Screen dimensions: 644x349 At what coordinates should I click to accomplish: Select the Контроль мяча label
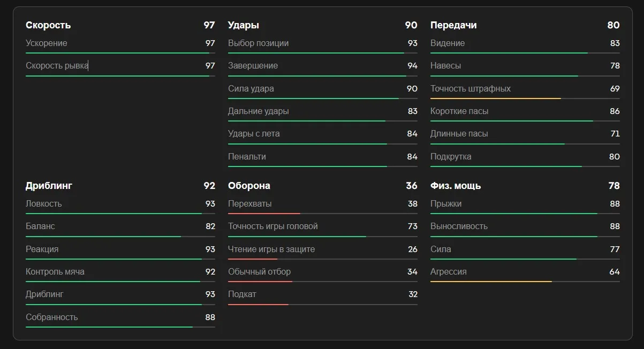pyautogui.click(x=55, y=272)
